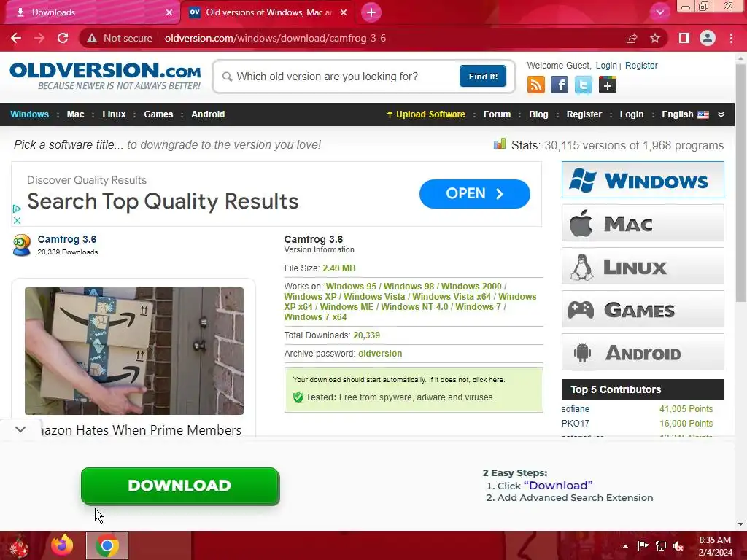Screen dimensions: 747x560
Task: Select the Mac platform button
Action: 643,223
